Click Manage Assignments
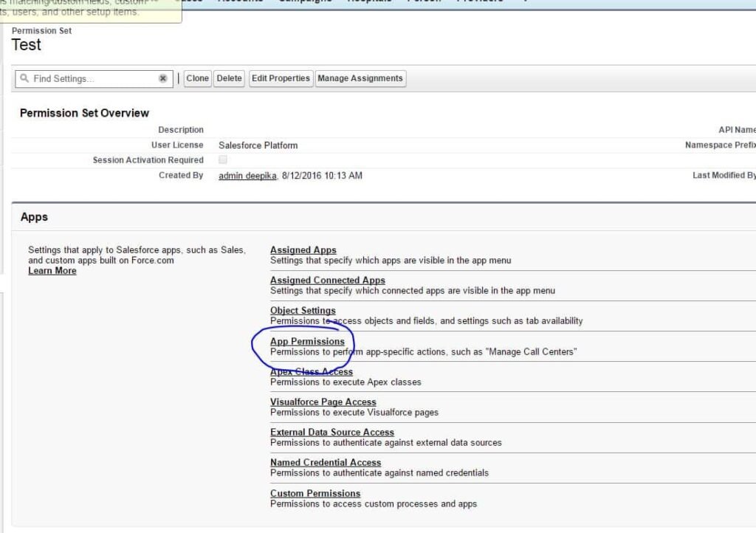756x533 pixels. pos(360,78)
